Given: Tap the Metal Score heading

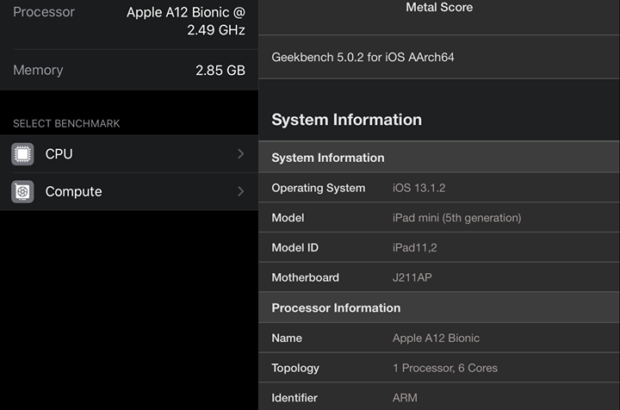Looking at the screenshot, I should [x=439, y=8].
